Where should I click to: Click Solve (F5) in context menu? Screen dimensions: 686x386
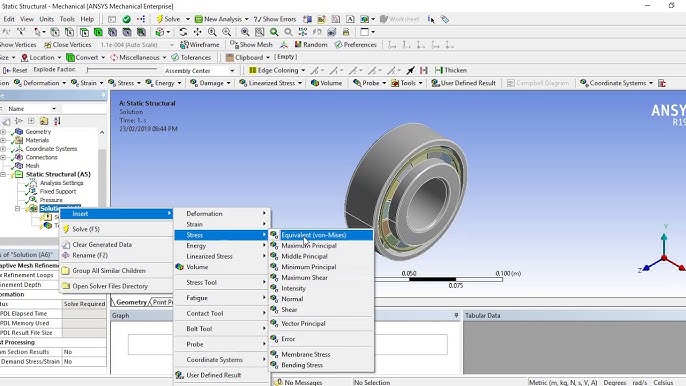[x=116, y=229]
